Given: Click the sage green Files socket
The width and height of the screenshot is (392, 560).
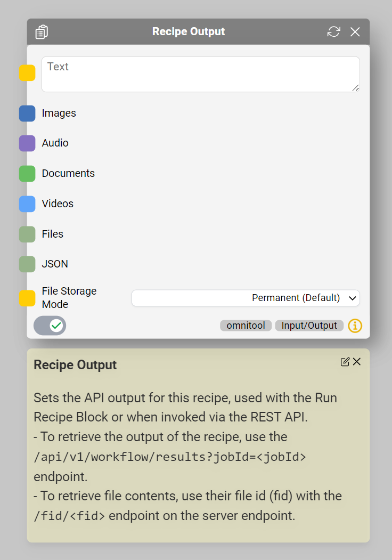Looking at the screenshot, I should click(27, 234).
